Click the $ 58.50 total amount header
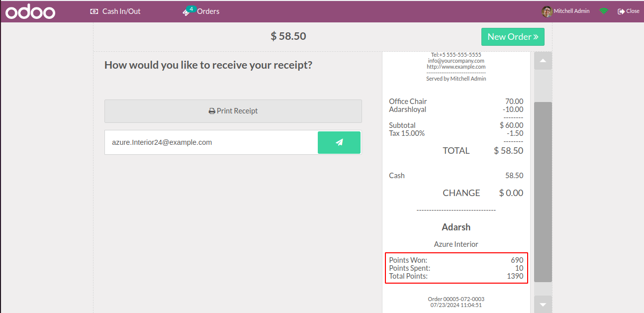 pos(288,36)
